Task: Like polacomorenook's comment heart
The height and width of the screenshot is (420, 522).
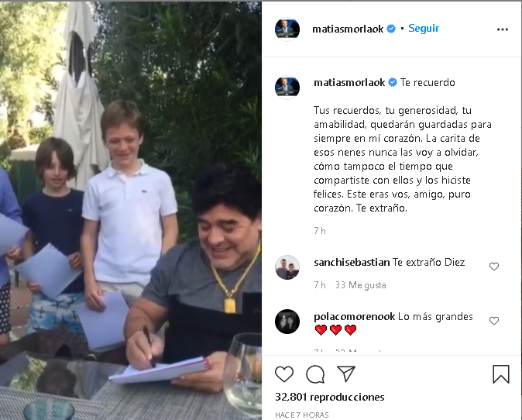Action: tap(494, 320)
